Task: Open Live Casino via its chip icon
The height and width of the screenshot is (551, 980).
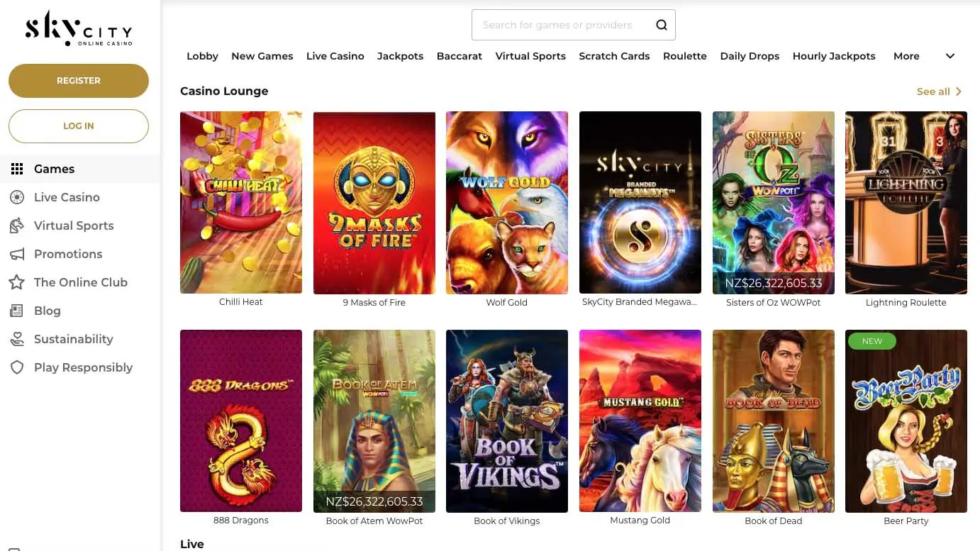Action: point(17,197)
